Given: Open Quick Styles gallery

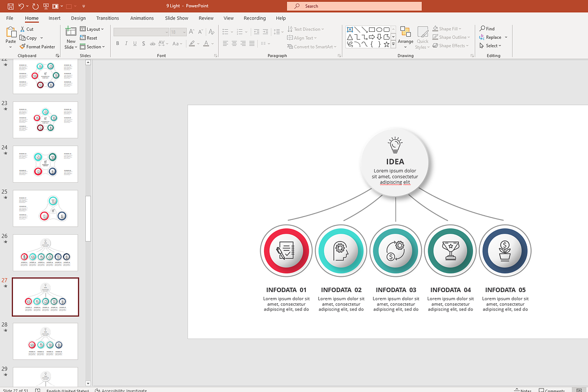Looking at the screenshot, I should click(422, 37).
